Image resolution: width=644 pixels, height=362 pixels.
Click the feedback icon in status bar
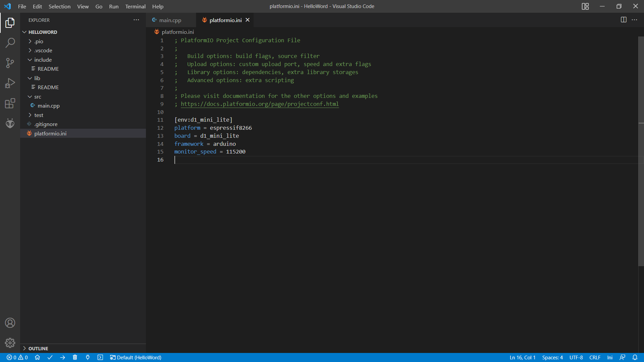click(x=622, y=357)
